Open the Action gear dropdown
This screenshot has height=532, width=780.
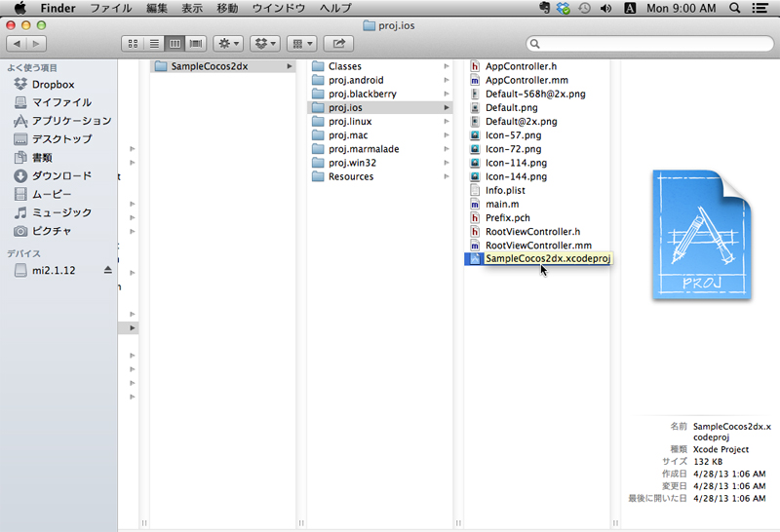pos(228,44)
